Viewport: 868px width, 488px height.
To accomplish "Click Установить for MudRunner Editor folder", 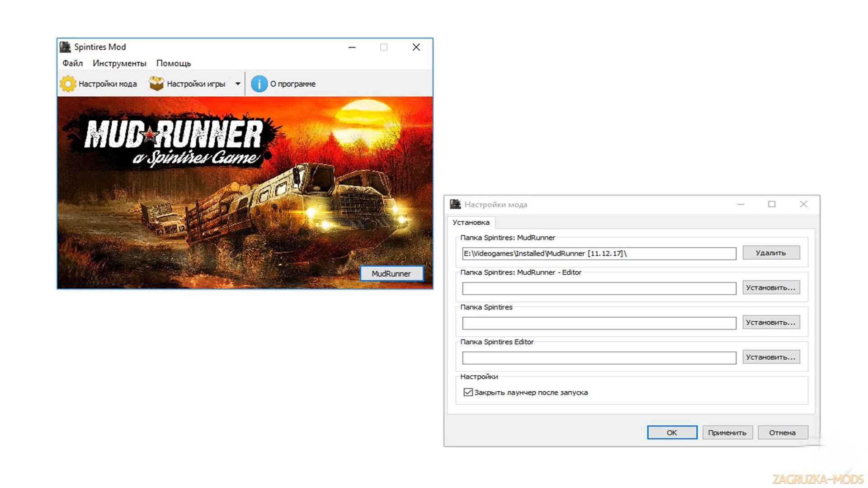I will 771,287.
